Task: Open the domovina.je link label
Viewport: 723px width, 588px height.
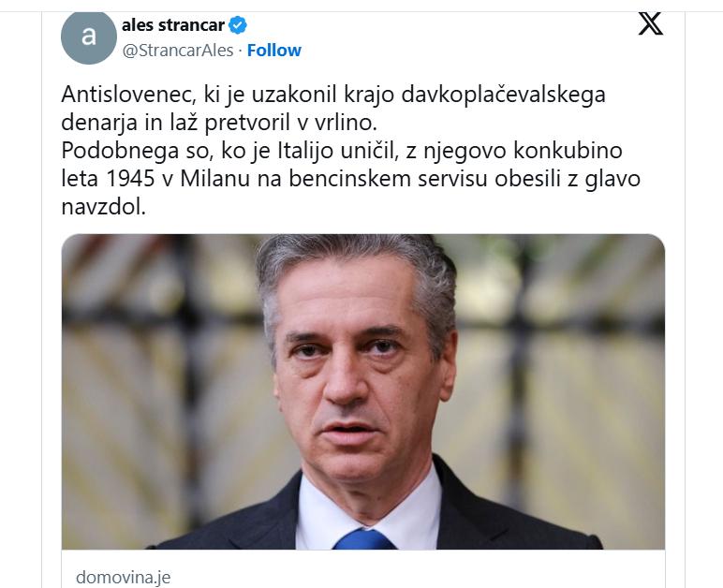Action: point(123,577)
